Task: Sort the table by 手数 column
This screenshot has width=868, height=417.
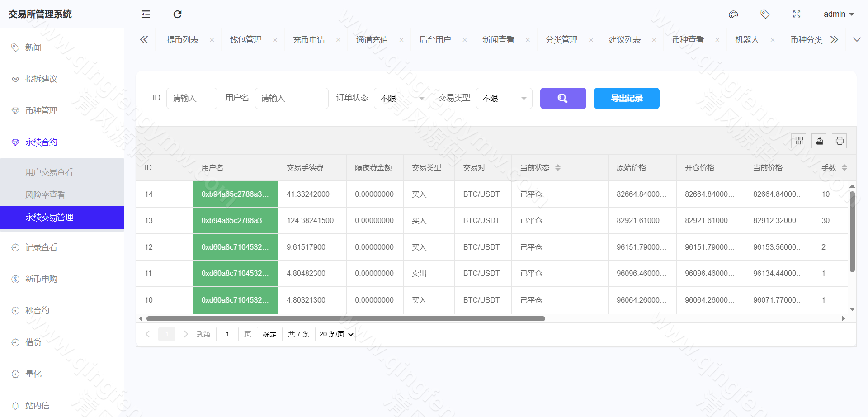Action: point(844,167)
